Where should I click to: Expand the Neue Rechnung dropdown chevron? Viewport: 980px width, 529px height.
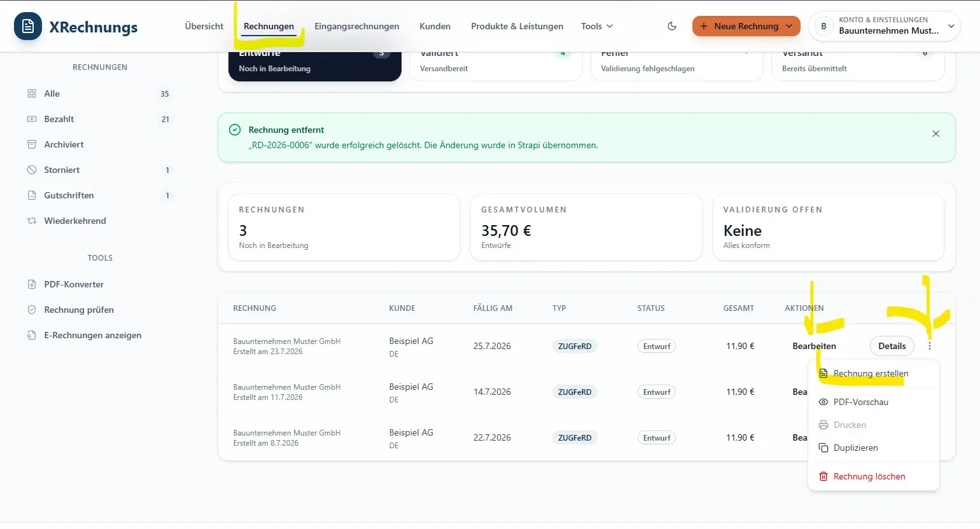coord(790,26)
